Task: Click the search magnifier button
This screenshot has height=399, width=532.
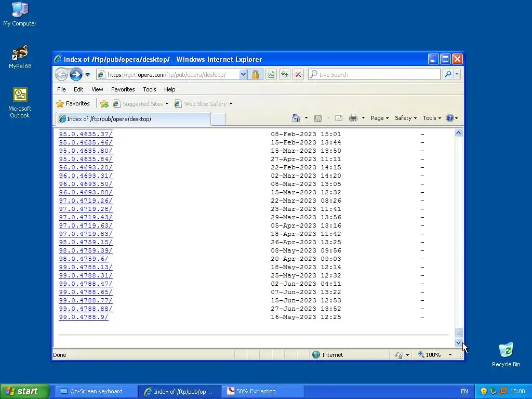Action: 448,74
